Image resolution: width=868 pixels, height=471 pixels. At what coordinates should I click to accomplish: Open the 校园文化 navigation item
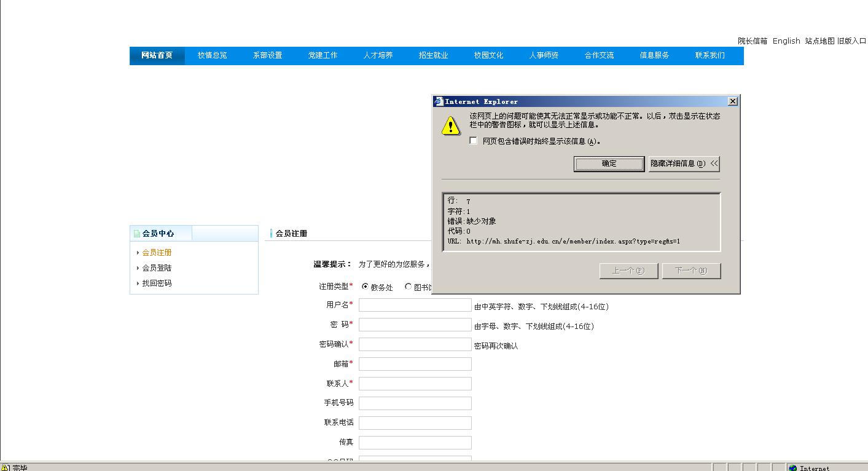[488, 55]
